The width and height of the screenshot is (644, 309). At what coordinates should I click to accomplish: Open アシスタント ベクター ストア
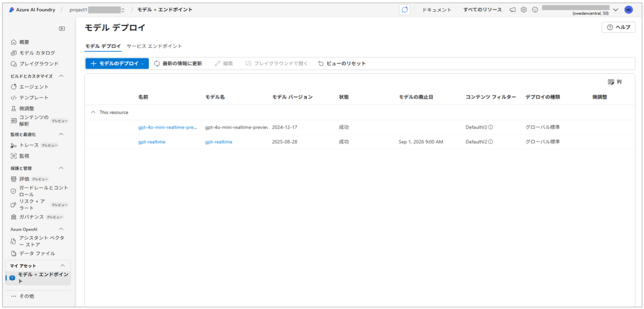tap(38, 241)
